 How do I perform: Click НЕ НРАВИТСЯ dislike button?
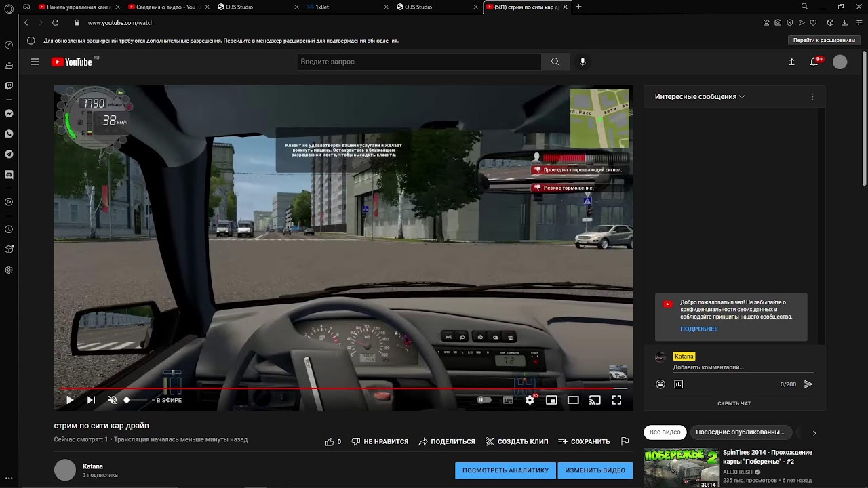click(380, 441)
